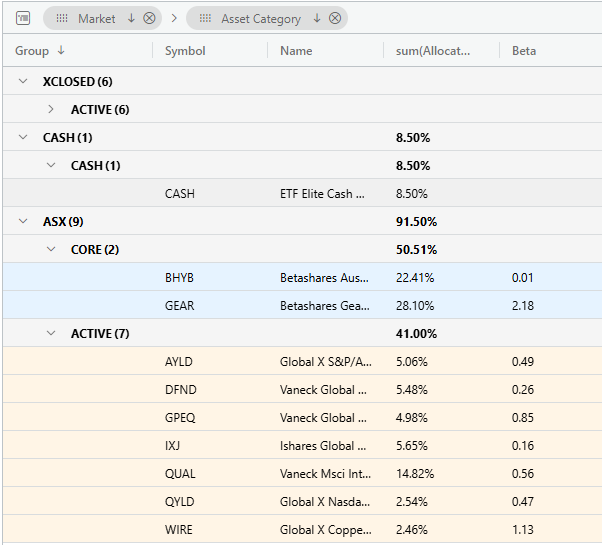The width and height of the screenshot is (602, 545).
Task: Select the GEAR row
Action: pos(303,305)
